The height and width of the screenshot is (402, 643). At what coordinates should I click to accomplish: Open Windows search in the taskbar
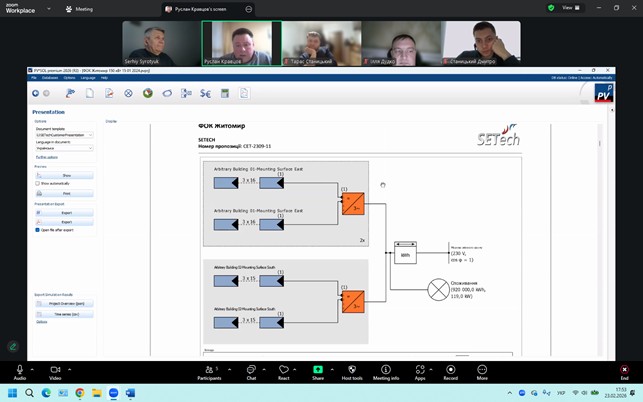[30, 393]
